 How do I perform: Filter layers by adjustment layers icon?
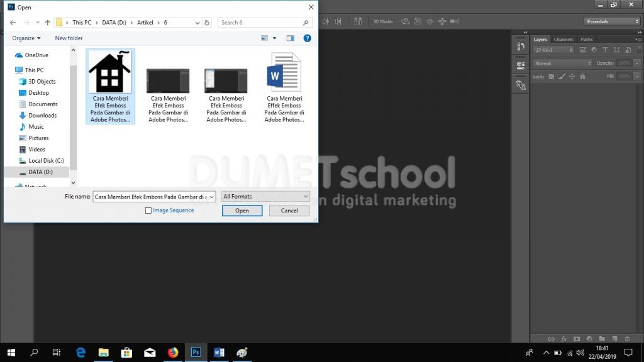tap(594, 50)
